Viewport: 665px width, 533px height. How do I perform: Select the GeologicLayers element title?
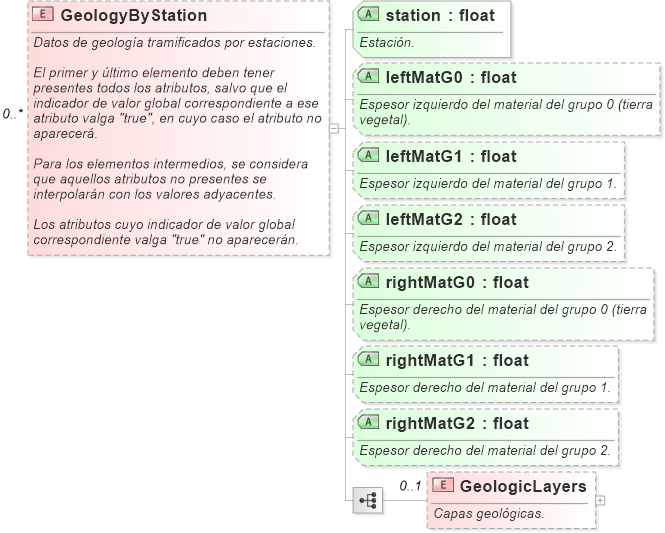tap(523, 486)
